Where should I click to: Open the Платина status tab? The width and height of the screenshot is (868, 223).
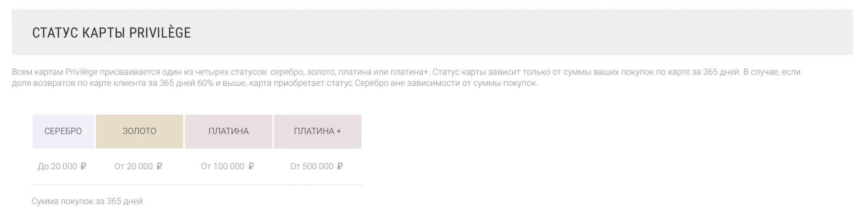point(228,131)
